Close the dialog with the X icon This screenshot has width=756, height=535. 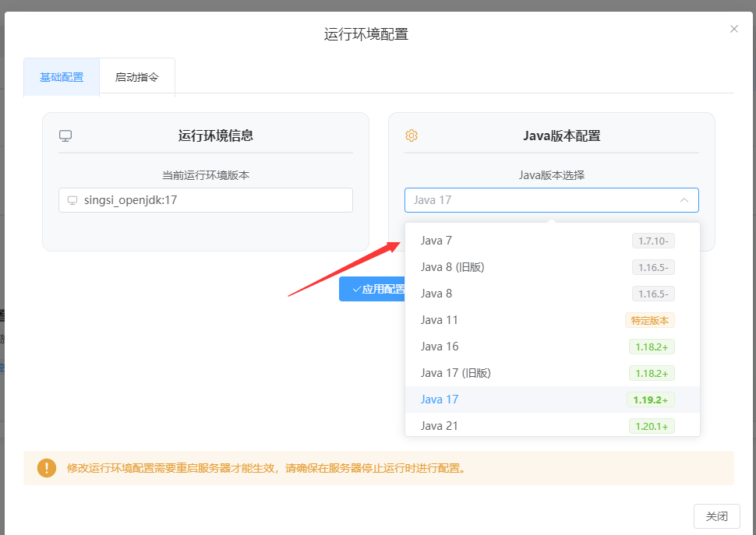point(733,29)
